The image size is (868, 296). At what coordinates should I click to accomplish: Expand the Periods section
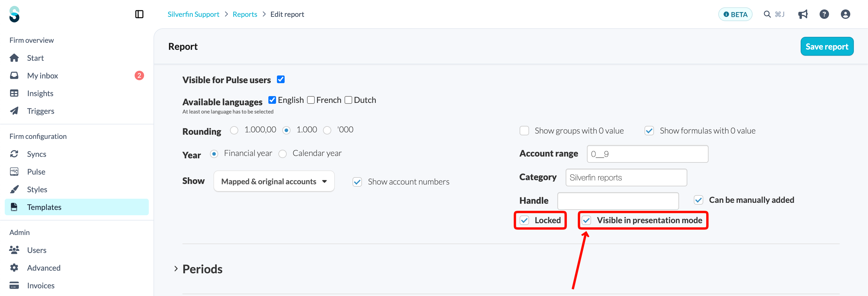point(176,269)
